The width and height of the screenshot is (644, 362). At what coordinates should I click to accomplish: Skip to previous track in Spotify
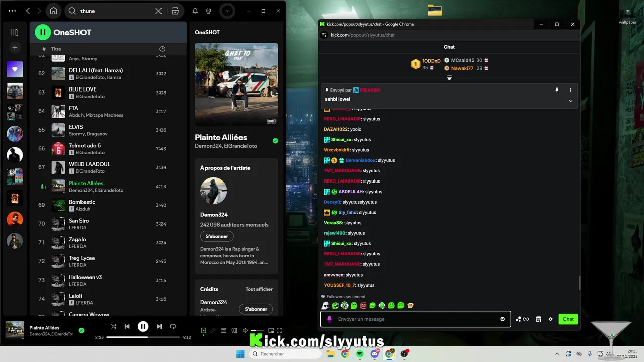click(127, 326)
